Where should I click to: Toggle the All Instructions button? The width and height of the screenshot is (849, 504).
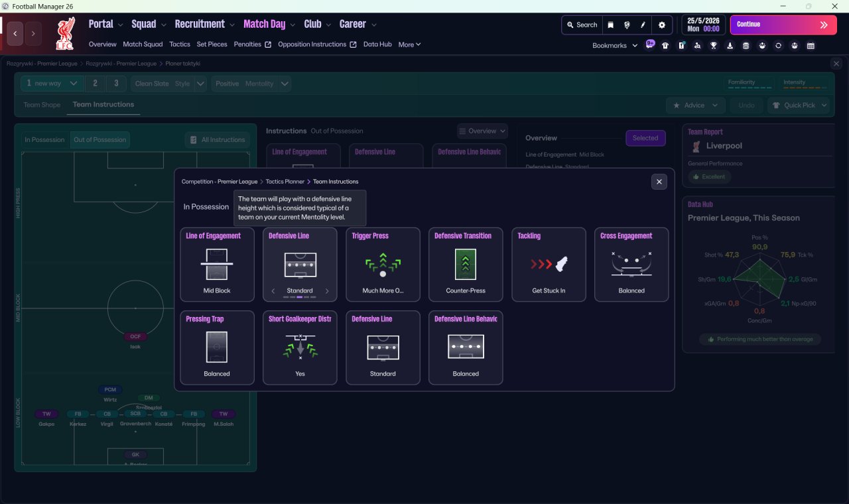pyautogui.click(x=218, y=140)
